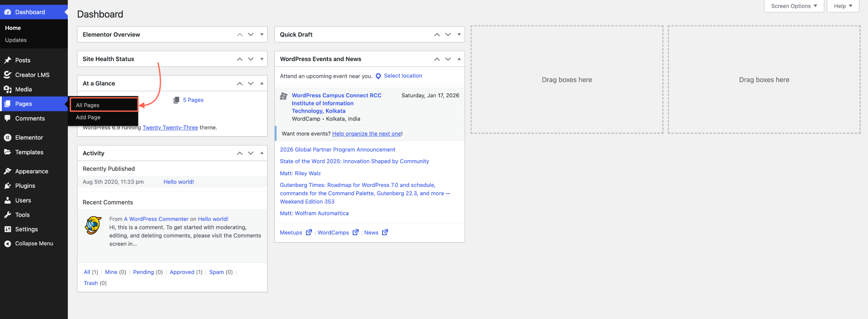
Task: Open the Twenty Twenty-Three theme link
Action: click(x=170, y=128)
